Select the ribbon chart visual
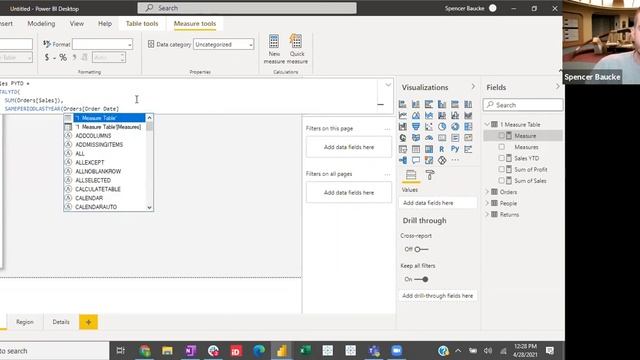Screen dimensions: 640x360 click(468, 116)
